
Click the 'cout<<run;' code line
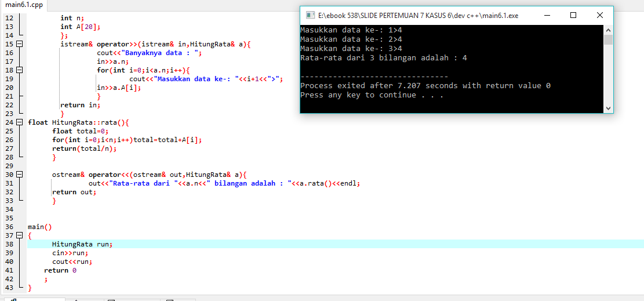72,262
